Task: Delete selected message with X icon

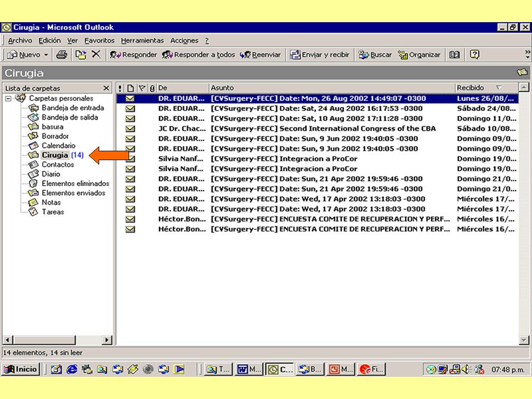Action: point(96,54)
